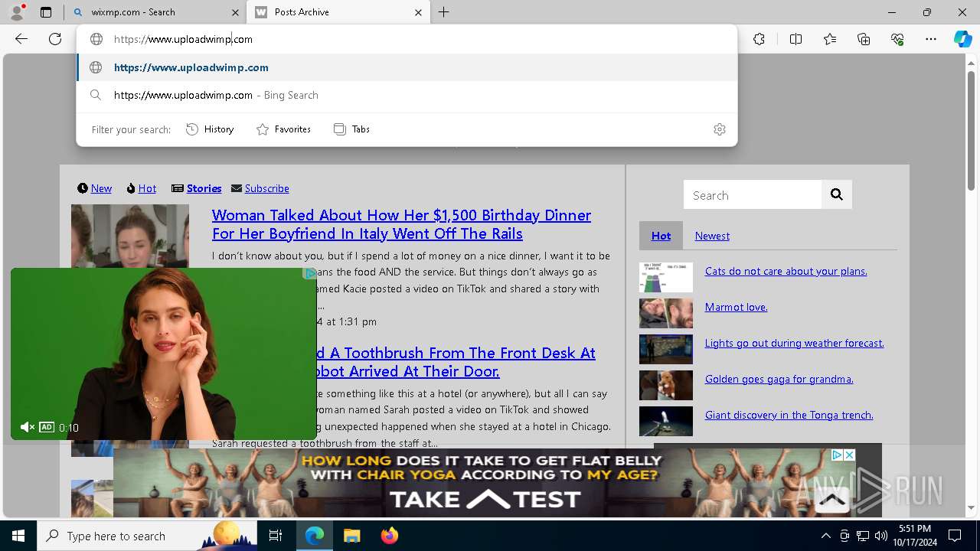Show hidden system tray icons

pyautogui.click(x=825, y=536)
